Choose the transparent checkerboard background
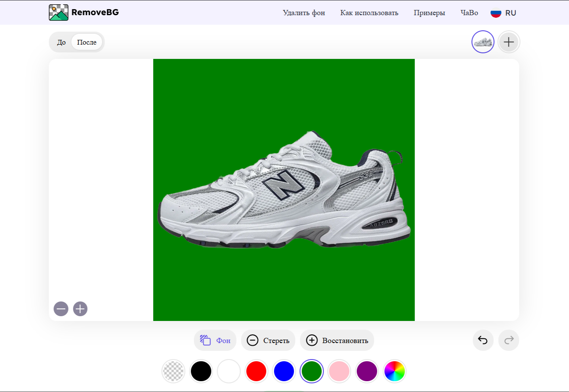 click(173, 371)
